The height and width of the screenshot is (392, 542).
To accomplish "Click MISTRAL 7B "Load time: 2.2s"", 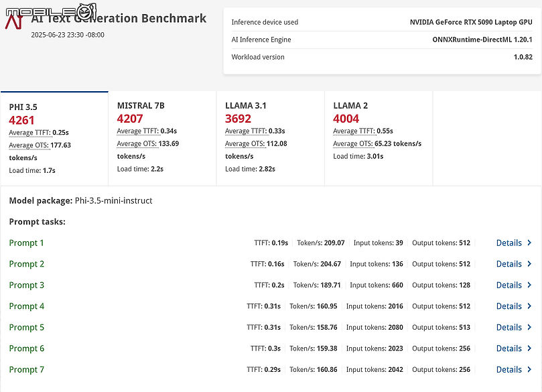I will (x=140, y=169).
